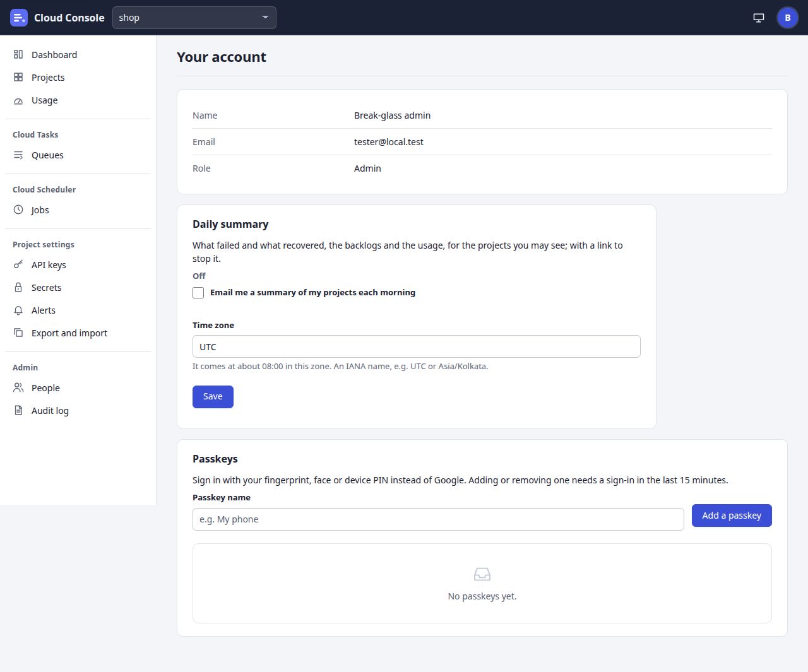Click the Projects grid icon
The width and height of the screenshot is (808, 672).
(18, 78)
